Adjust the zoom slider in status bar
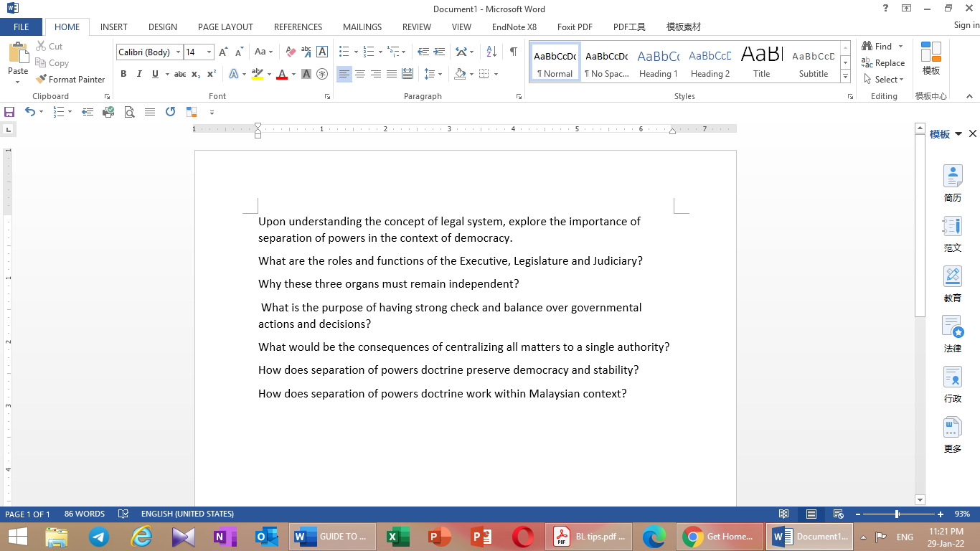 pyautogui.click(x=895, y=514)
